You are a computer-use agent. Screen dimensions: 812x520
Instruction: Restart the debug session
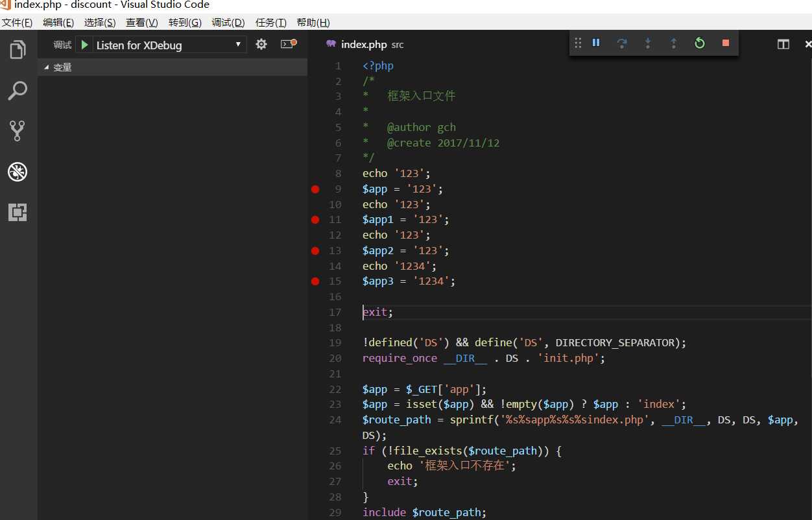(x=699, y=43)
